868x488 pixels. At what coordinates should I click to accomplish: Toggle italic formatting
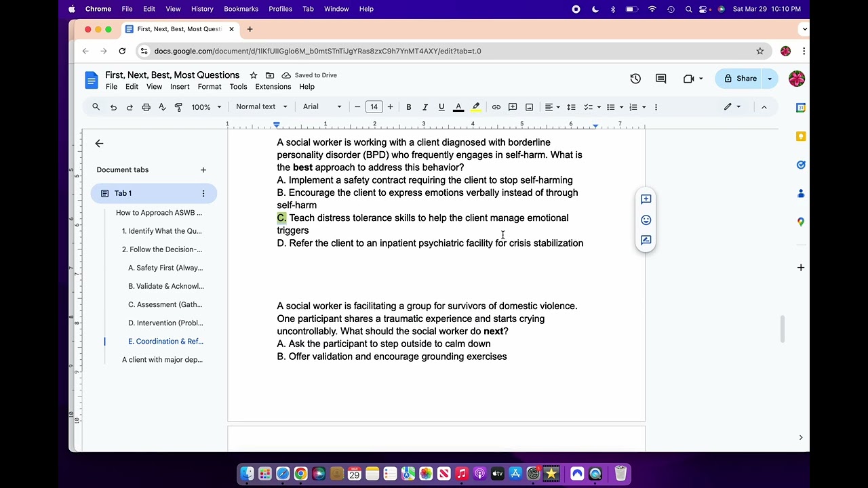point(425,107)
